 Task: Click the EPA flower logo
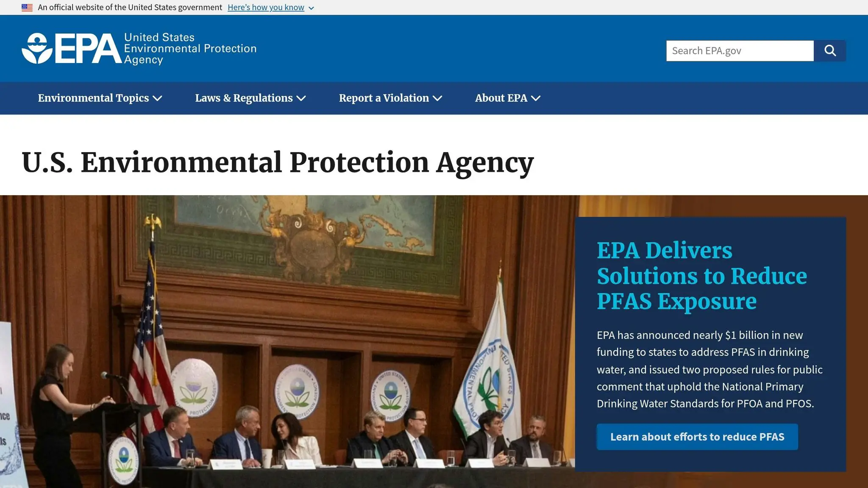tap(37, 48)
